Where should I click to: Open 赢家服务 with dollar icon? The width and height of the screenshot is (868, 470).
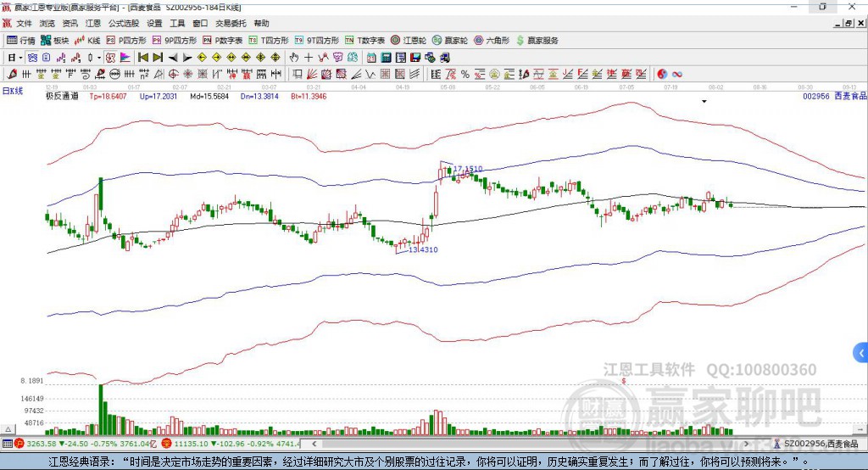[x=537, y=41]
